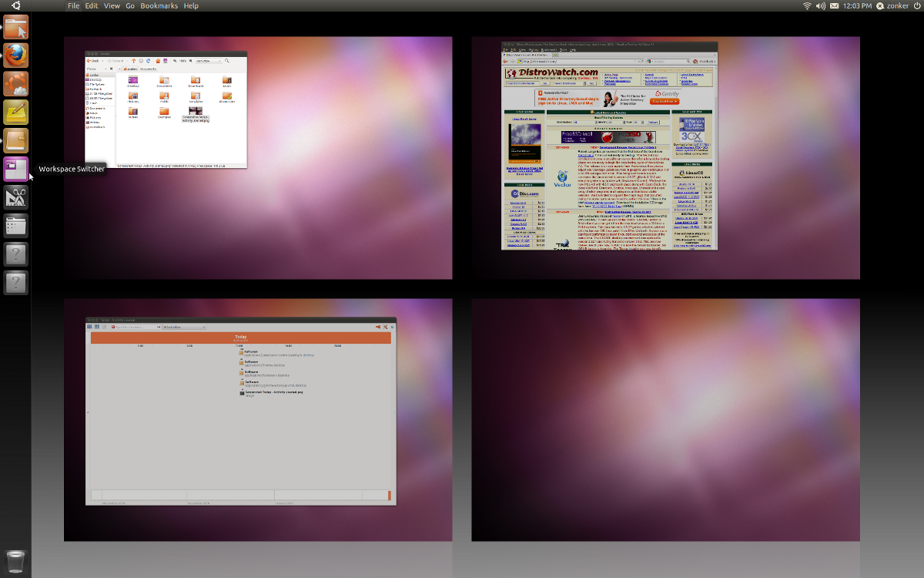This screenshot has height=578, width=924.
Task: Open the Ubuntu One cloud launcher icon
Action: (16, 84)
